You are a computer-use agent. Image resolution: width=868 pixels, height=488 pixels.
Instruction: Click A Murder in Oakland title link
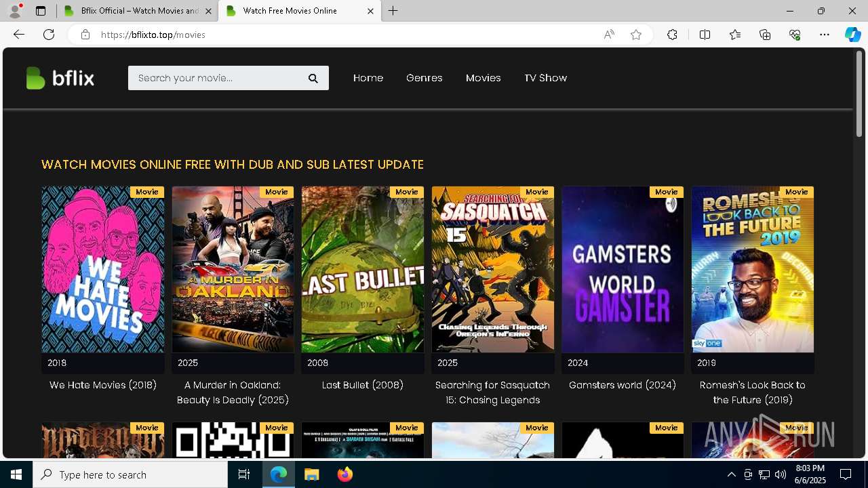(233, 392)
